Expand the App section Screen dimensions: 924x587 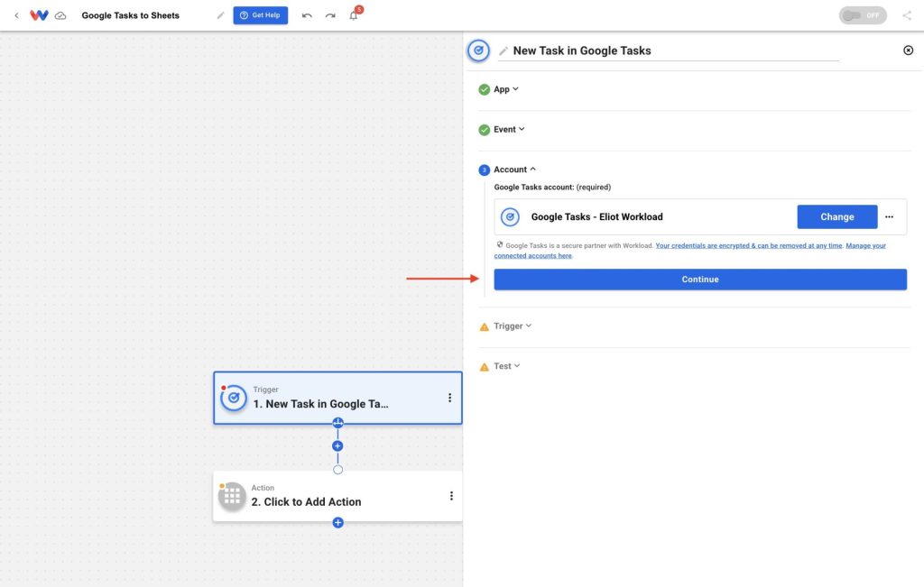click(506, 89)
